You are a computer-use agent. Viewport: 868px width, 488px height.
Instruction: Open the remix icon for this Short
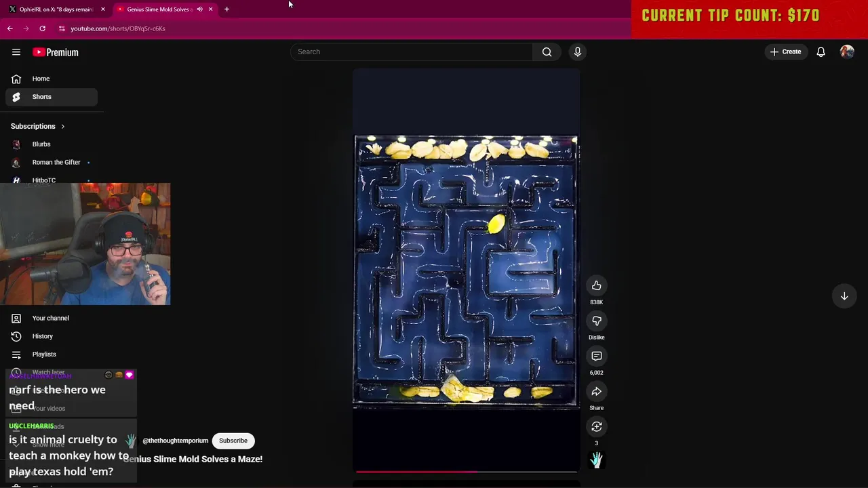597,427
